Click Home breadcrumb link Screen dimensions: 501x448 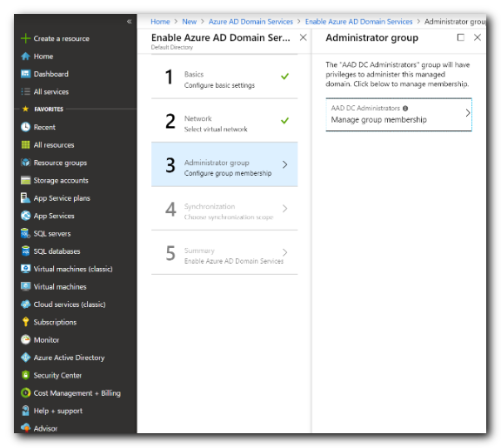point(160,22)
